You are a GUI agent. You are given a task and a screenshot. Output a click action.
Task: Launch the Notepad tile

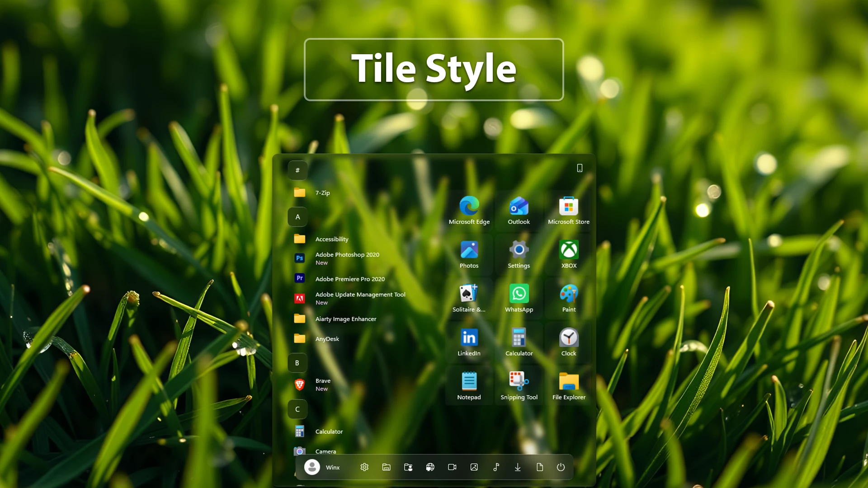[469, 385]
